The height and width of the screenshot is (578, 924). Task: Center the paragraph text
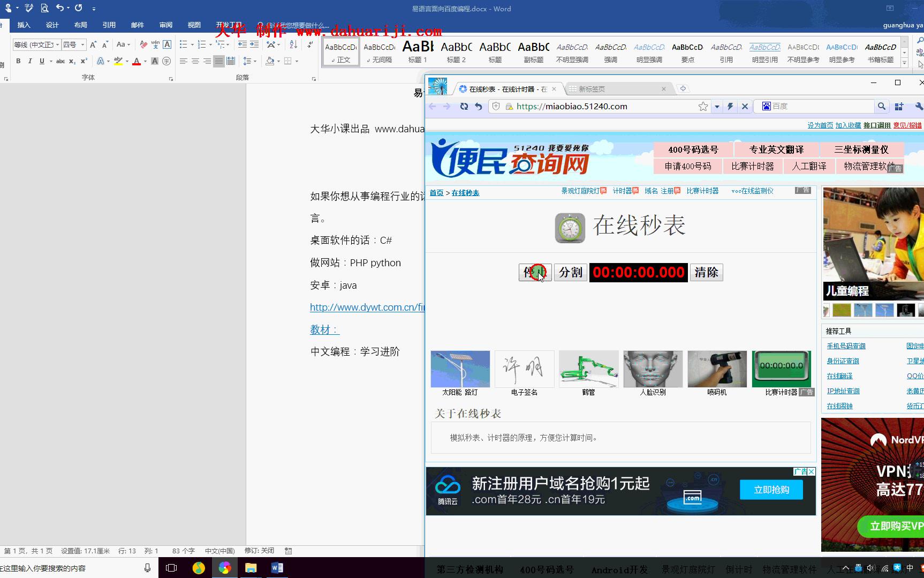195,61
